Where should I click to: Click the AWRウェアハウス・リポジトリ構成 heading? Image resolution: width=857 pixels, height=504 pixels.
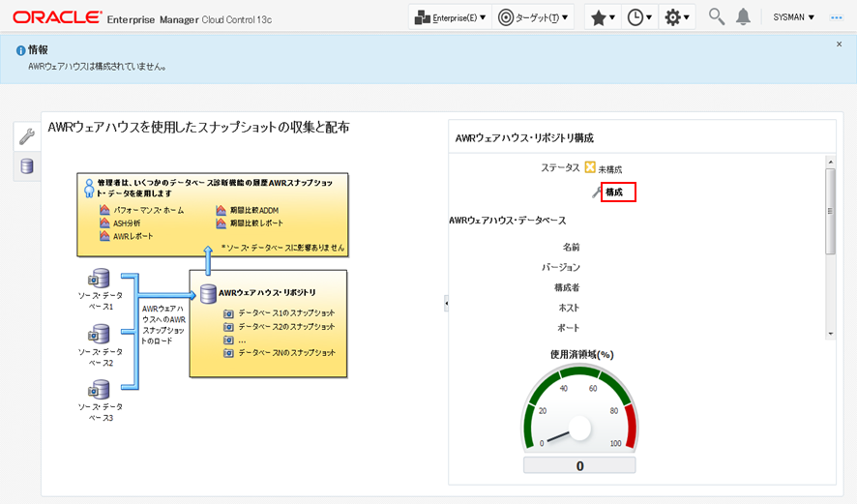click(524, 138)
